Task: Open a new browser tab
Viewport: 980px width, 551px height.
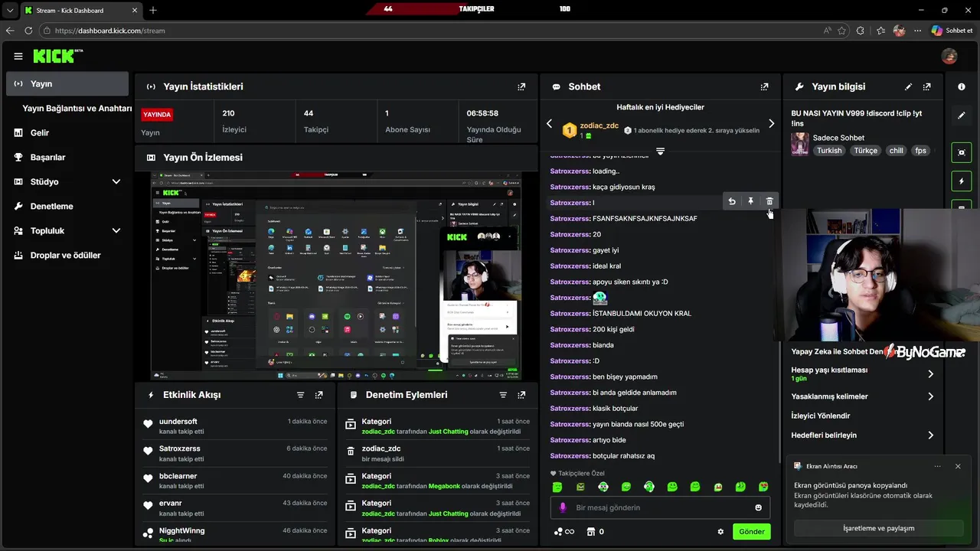Action: point(153,10)
